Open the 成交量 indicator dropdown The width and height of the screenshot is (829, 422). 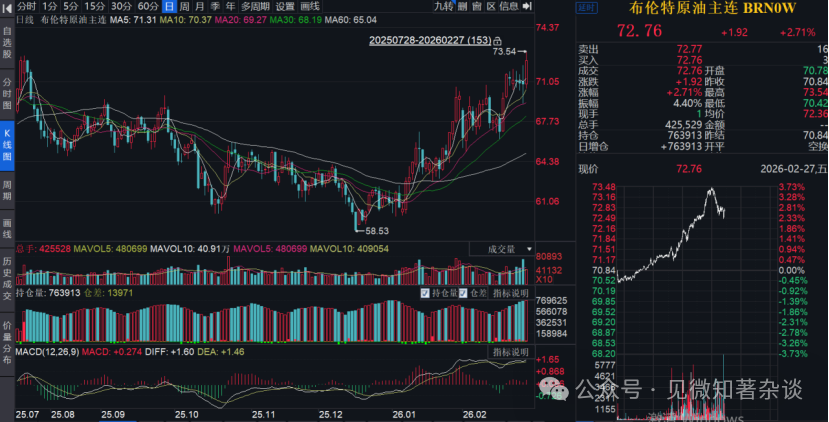pyautogui.click(x=507, y=249)
